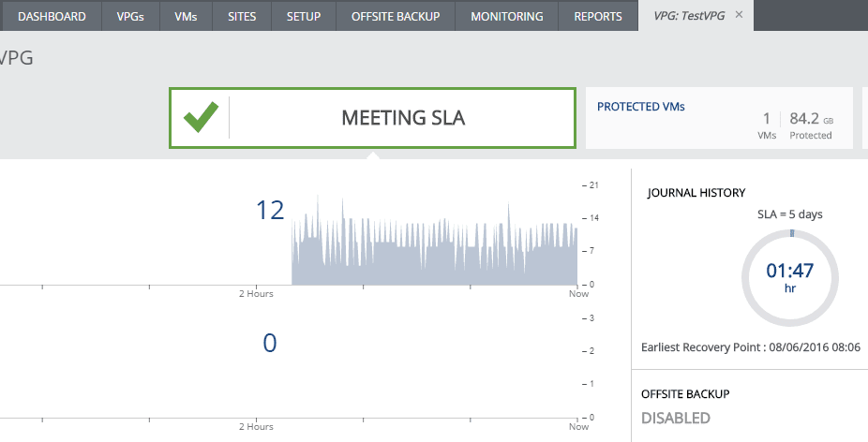Viewport: 868px width, 442px height.
Task: Show the REPORTS tab
Action: tap(598, 16)
